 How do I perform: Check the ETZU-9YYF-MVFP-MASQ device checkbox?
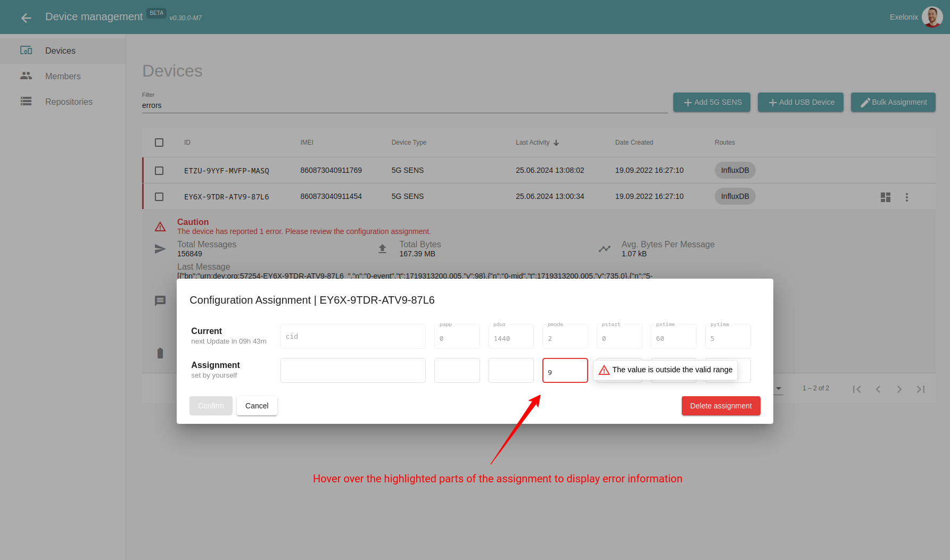[x=159, y=171]
